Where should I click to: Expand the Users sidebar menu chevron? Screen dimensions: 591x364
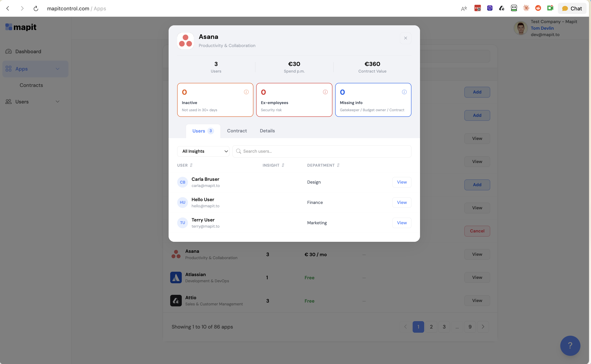click(58, 102)
